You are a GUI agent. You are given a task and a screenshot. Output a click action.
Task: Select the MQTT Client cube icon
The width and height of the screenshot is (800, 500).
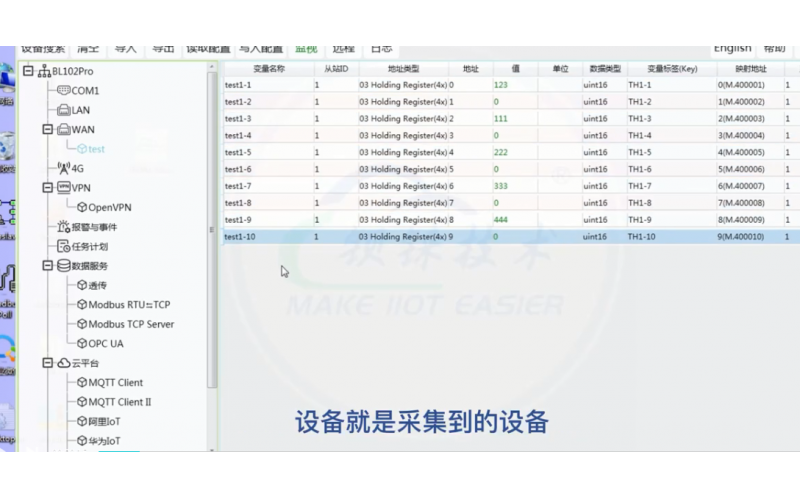click(x=82, y=382)
